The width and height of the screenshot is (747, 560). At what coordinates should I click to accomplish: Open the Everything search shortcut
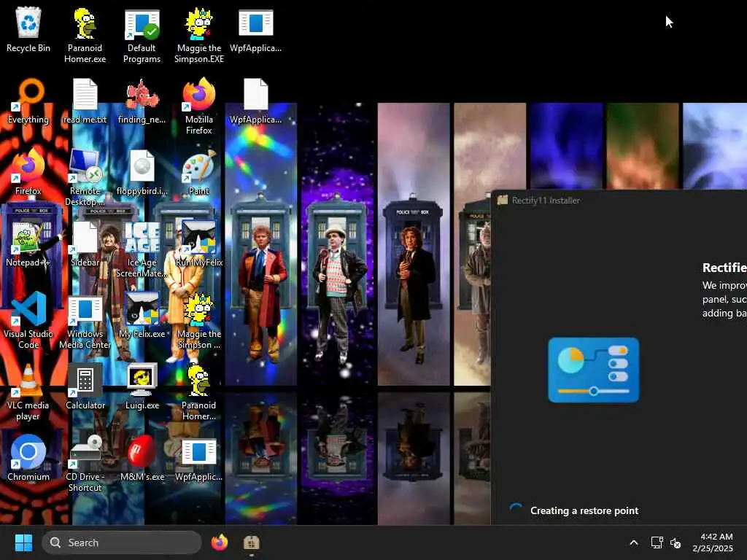28,101
